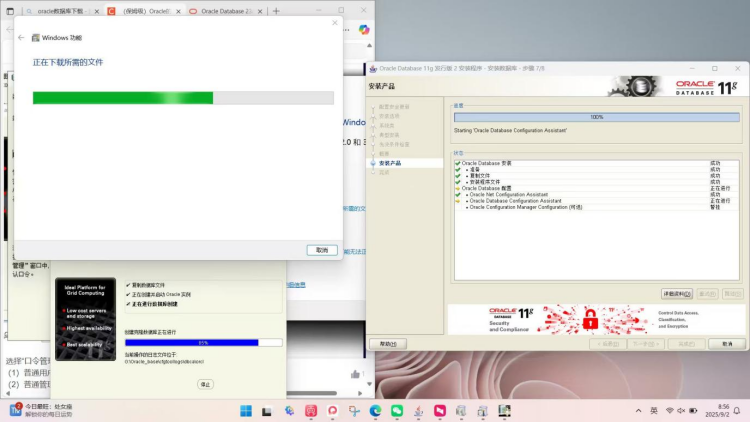The width and height of the screenshot is (751, 422).
Task: Switch the 英 input method indicator
Action: pos(654,411)
